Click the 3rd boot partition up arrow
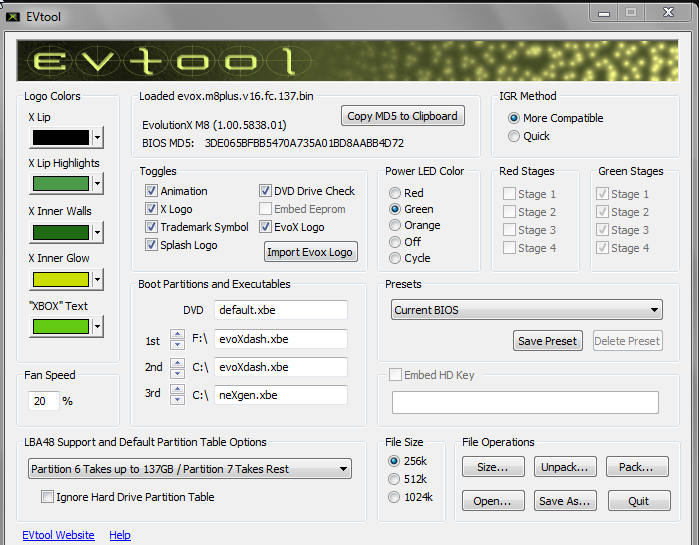Image resolution: width=699 pixels, height=545 pixels. click(x=177, y=389)
